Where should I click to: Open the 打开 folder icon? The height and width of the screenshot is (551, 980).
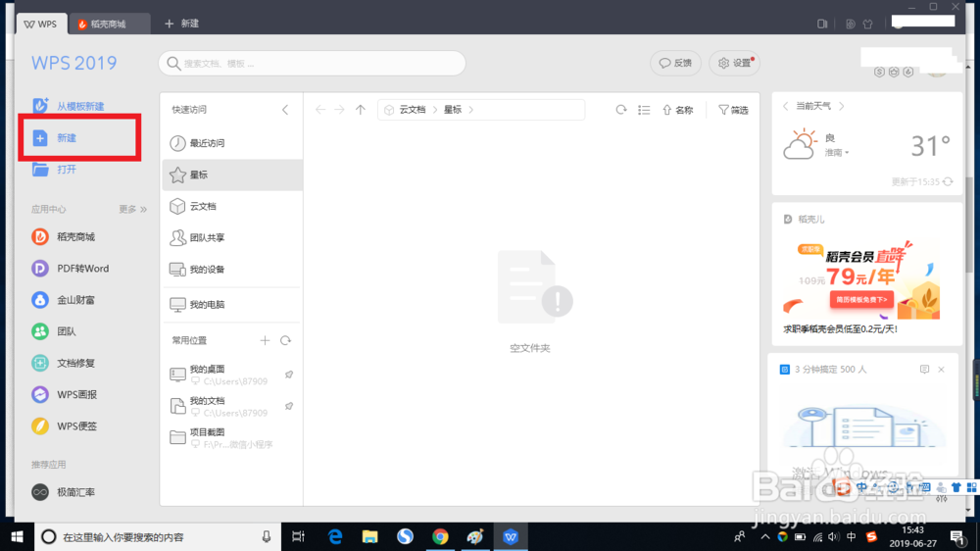click(x=40, y=169)
